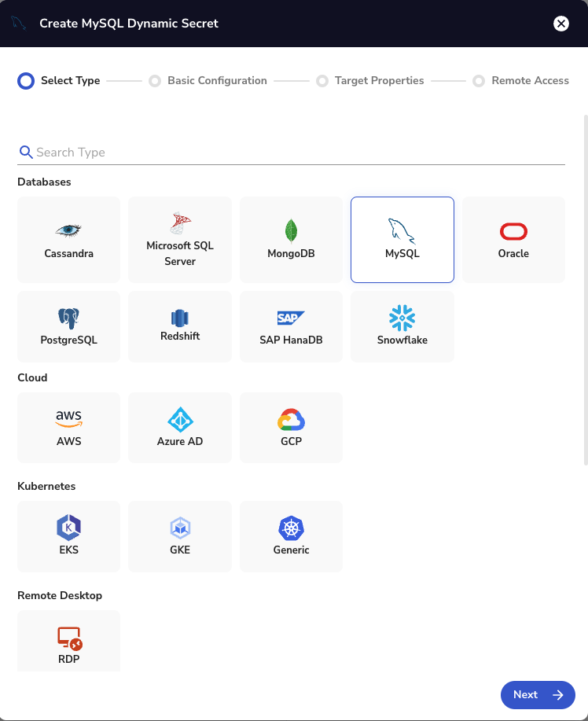Click the Remote Desktop section heading
The height and width of the screenshot is (721, 588).
tap(60, 595)
